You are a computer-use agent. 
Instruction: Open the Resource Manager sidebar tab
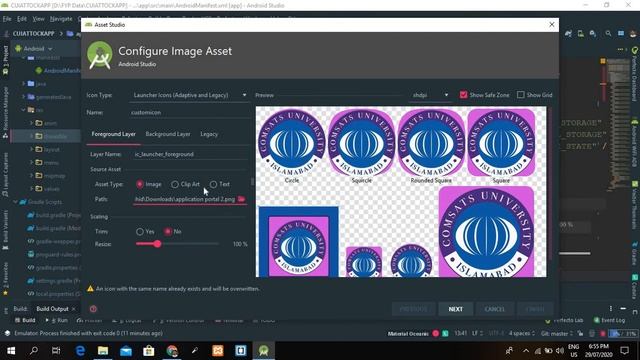click(5, 112)
